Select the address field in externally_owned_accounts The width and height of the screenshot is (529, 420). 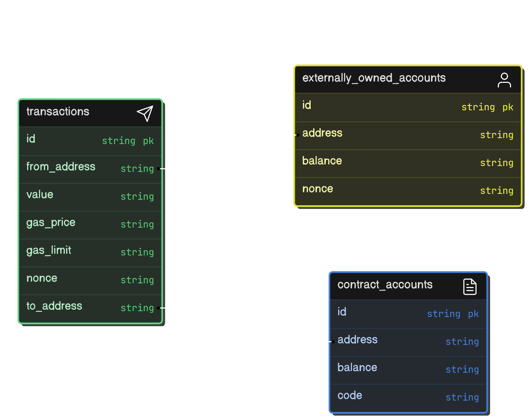click(322, 133)
